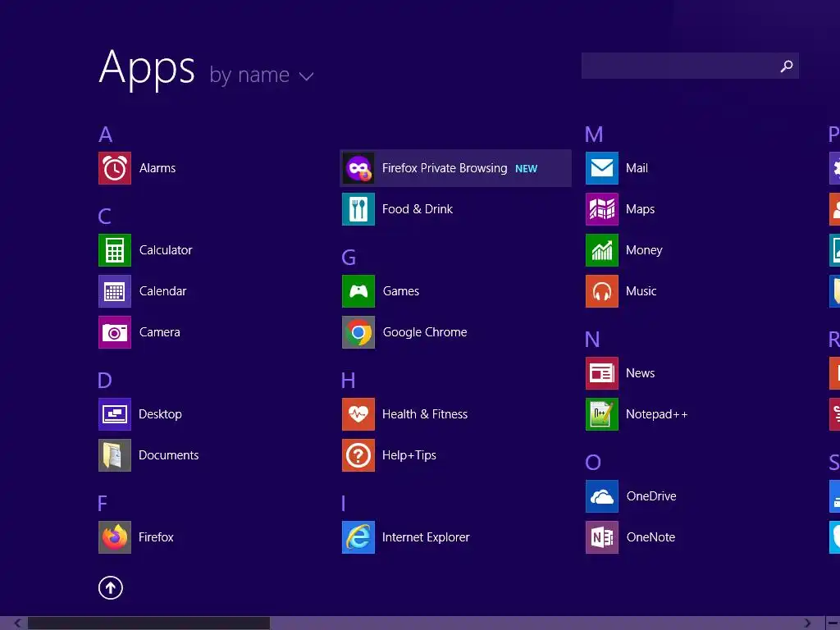Open the Documents folder icon
The height and width of the screenshot is (630, 840).
tap(115, 455)
